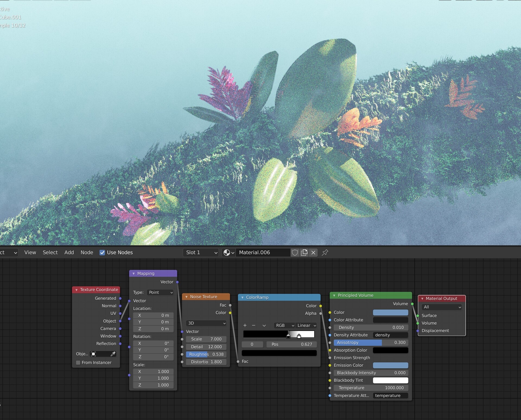Open the Mapping Type Point dropdown

[x=160, y=292]
